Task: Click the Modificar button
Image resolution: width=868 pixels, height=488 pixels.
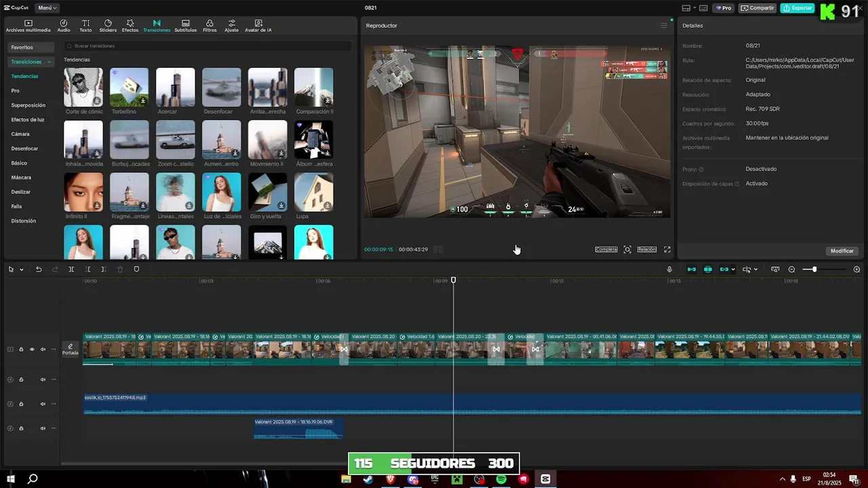Action: (842, 251)
